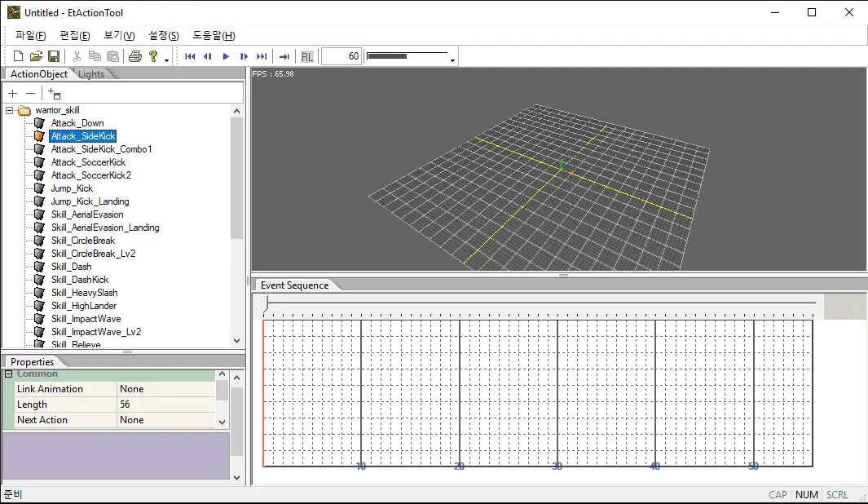Click the Copy icon in toolbar
Viewport: 868px width, 504px height.
(x=95, y=56)
